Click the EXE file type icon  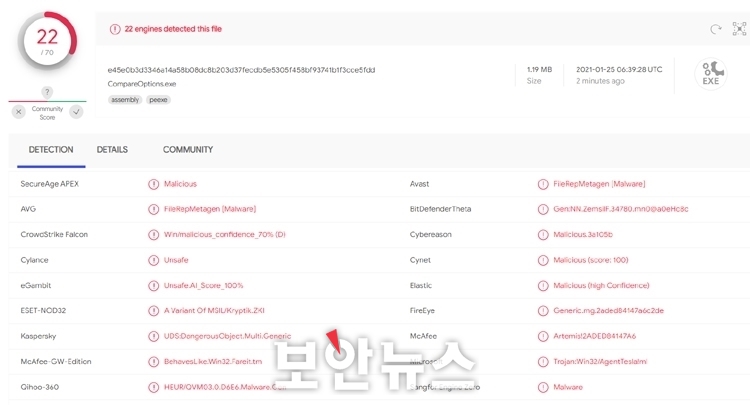[x=711, y=74]
